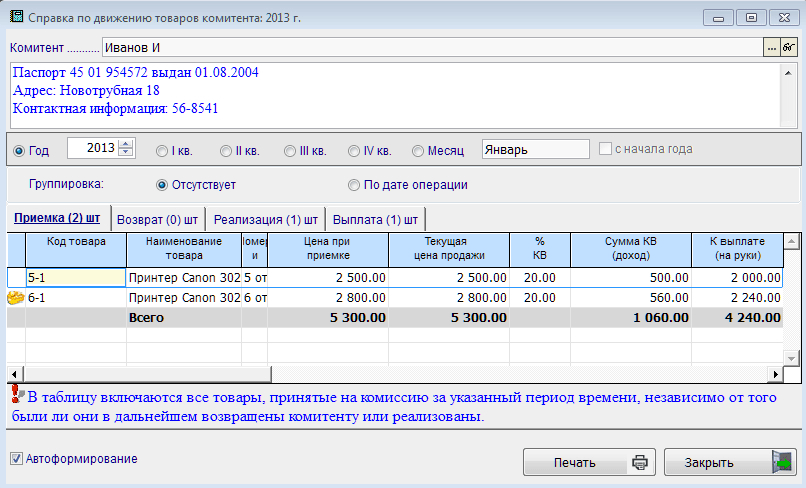Click the table vertical scroll up arrow

click(791, 241)
